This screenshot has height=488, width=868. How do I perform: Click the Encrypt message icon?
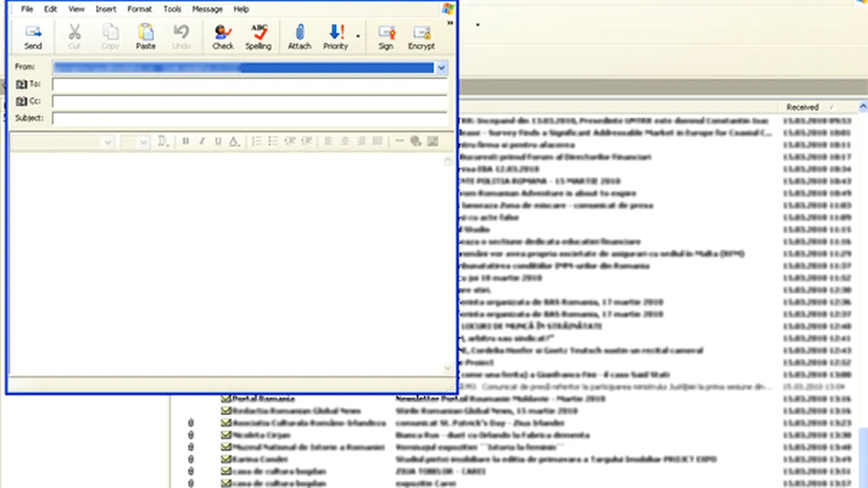click(421, 37)
